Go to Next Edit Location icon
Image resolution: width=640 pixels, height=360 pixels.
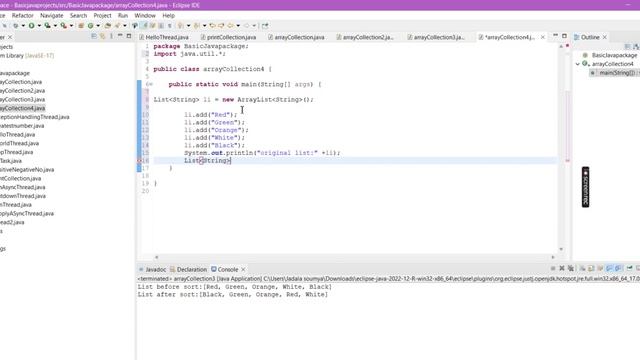point(221,26)
